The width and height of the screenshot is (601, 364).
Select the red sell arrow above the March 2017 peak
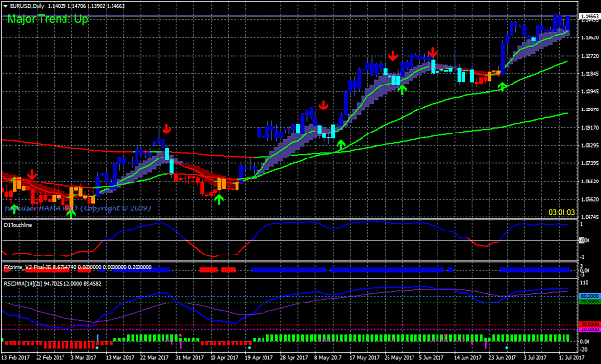(x=166, y=129)
